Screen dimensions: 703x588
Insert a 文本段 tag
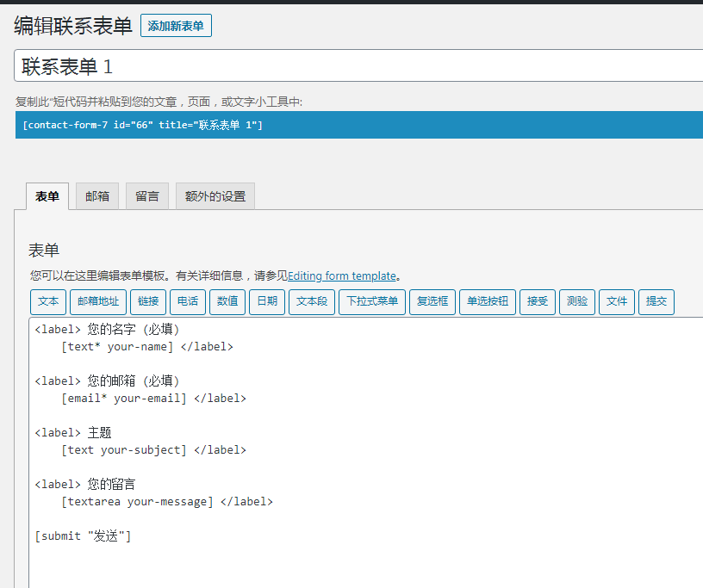pos(312,301)
